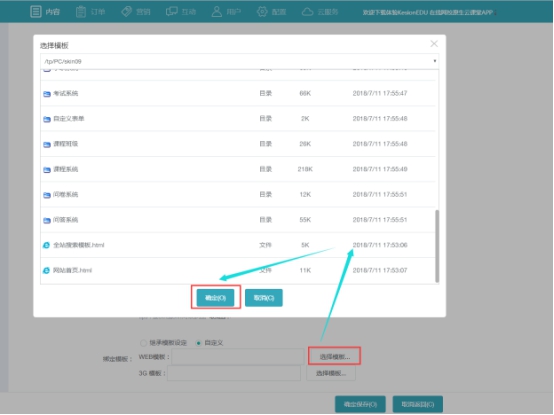
Task: Focus the 3G 模板 input field
Action: (234, 373)
